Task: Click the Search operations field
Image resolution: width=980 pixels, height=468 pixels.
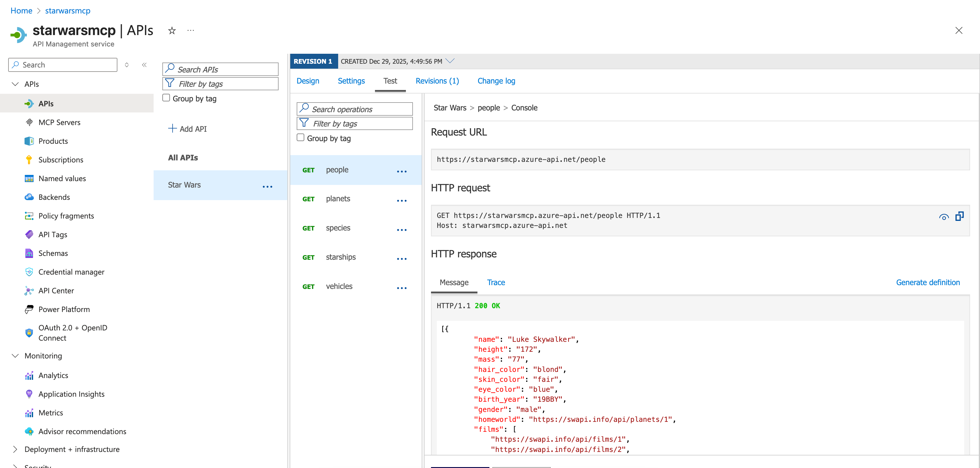Action: [354, 109]
